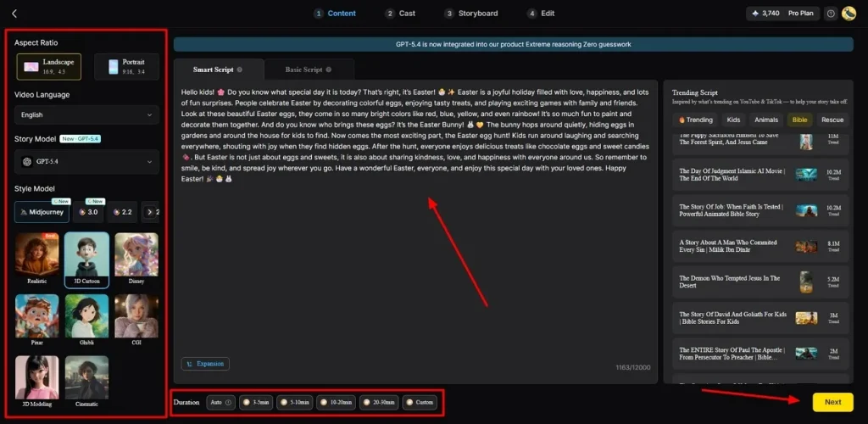
Task: Select the Landscape aspect ratio
Action: point(49,66)
